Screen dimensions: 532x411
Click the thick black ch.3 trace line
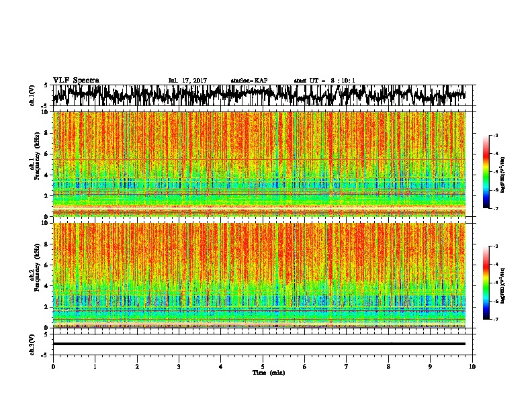pos(259,344)
